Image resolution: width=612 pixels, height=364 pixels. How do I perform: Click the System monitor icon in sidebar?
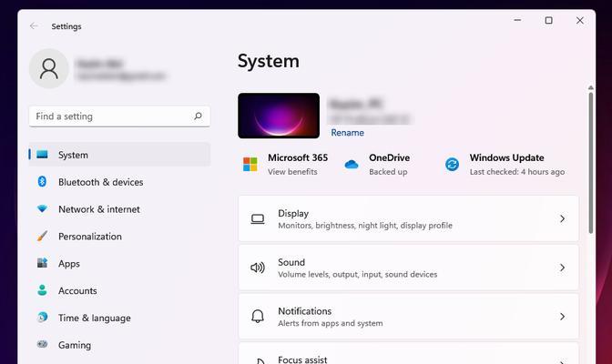tap(42, 155)
